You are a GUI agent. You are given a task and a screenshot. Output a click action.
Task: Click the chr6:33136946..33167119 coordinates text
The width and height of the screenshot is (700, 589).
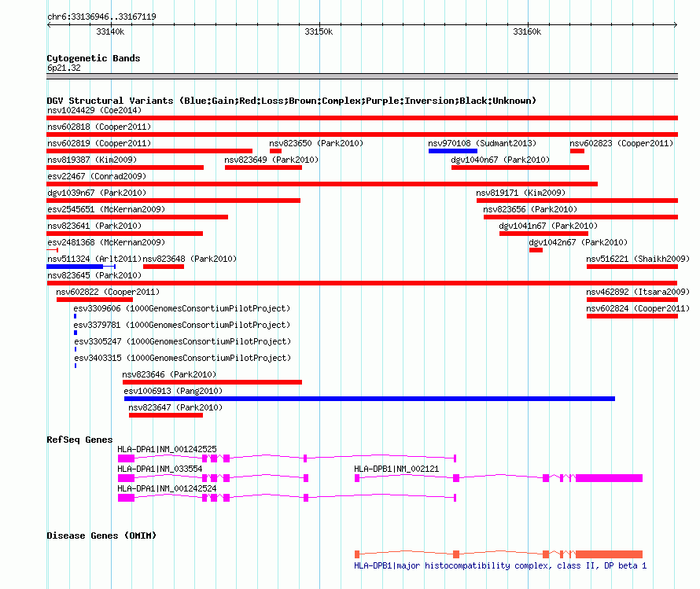coord(101,17)
